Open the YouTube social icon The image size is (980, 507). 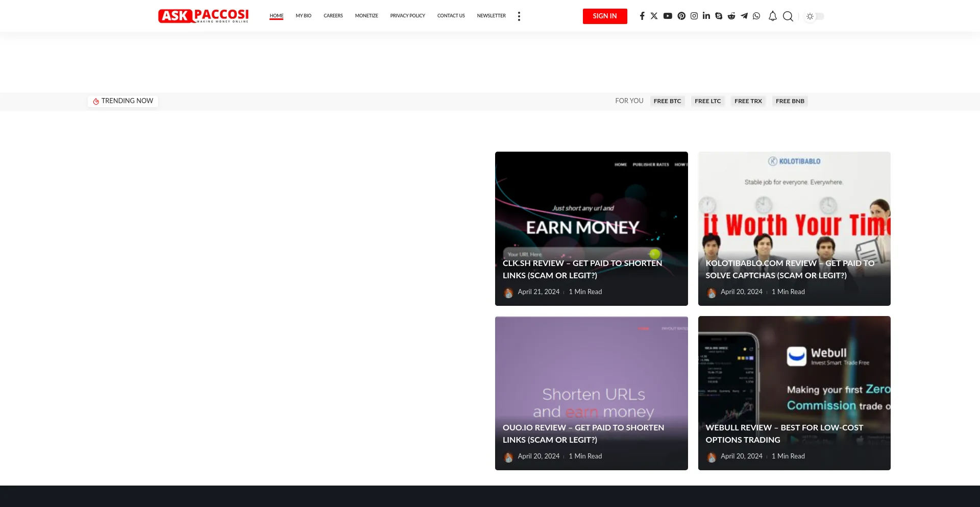[x=668, y=16]
